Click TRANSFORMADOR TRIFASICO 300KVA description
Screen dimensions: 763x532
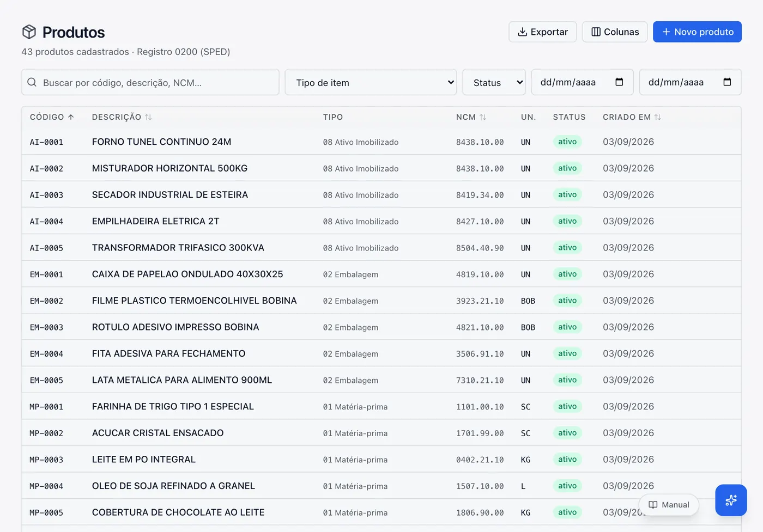(178, 248)
